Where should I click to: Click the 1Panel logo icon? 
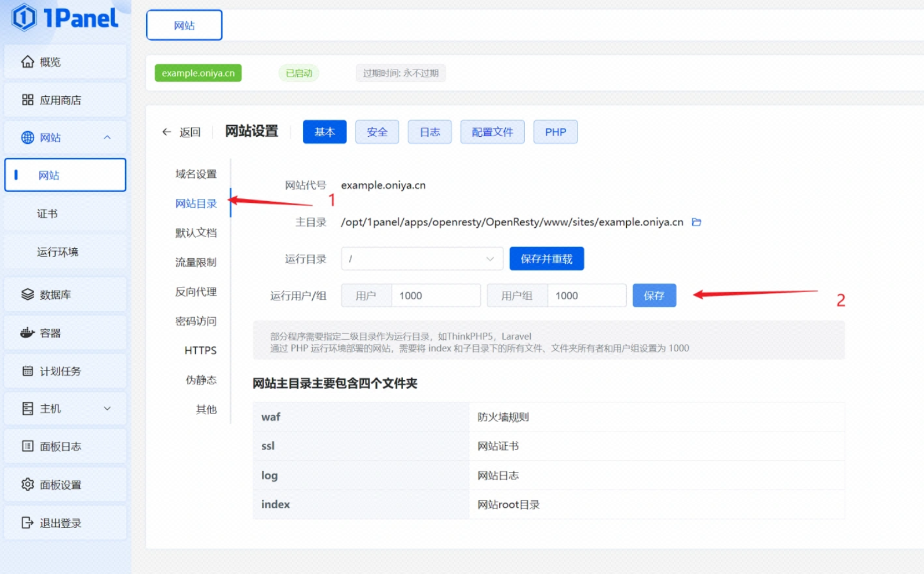click(24, 17)
